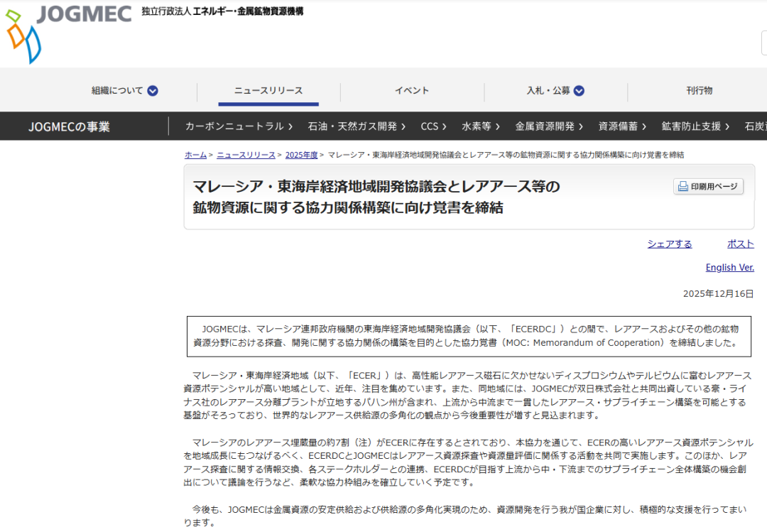Click the printer icon for print page
Viewport: 767px width, 532px height.
coord(682,187)
